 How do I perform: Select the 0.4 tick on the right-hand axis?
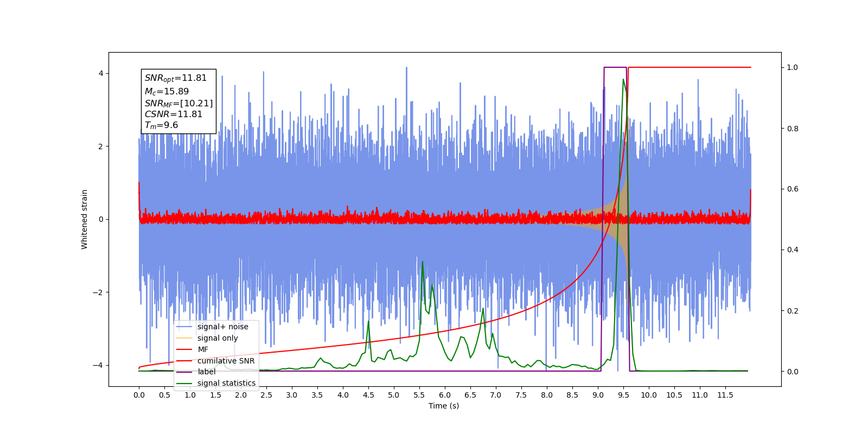coord(793,250)
